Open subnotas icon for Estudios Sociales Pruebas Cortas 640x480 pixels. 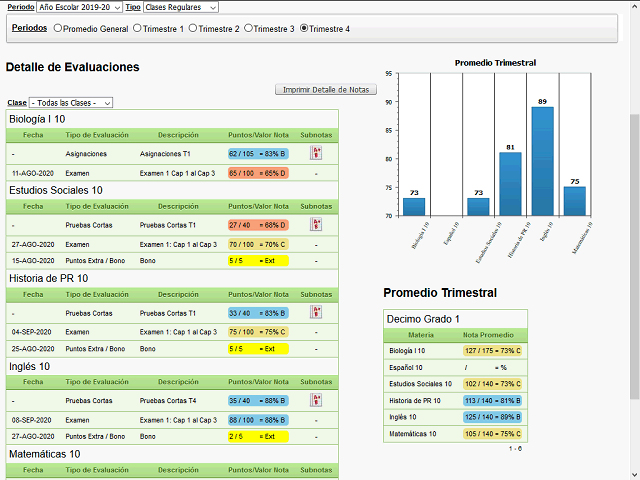(316, 224)
